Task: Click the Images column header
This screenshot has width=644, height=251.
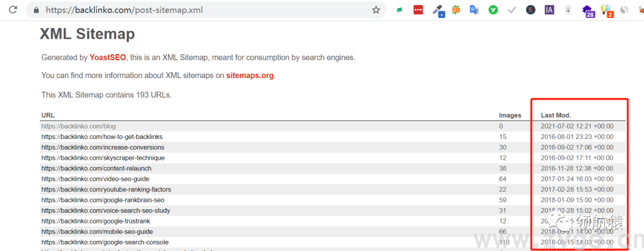Action: [510, 115]
